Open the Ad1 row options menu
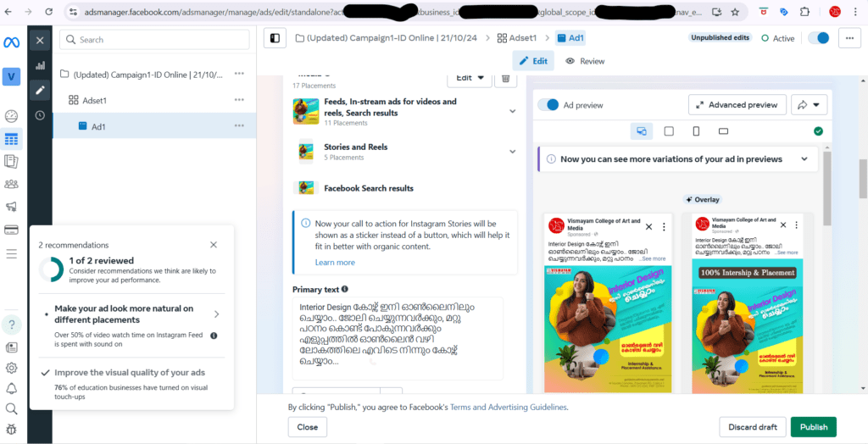The height and width of the screenshot is (444, 868). [x=239, y=125]
